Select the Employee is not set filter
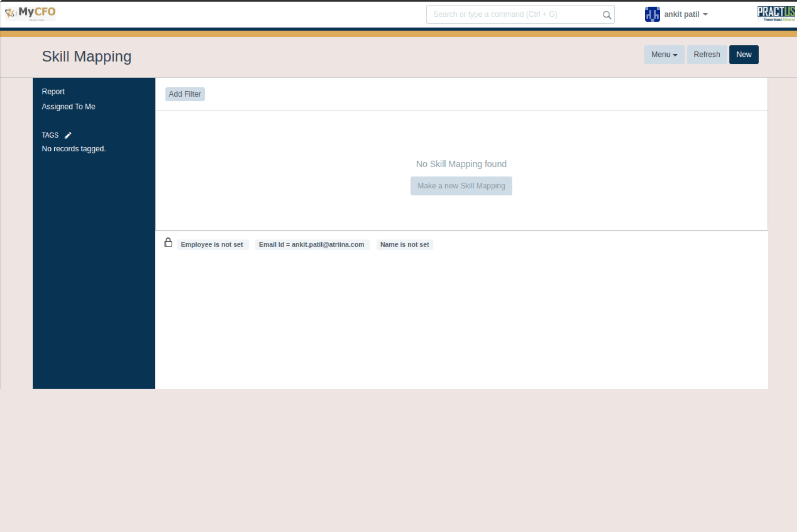 coord(212,245)
